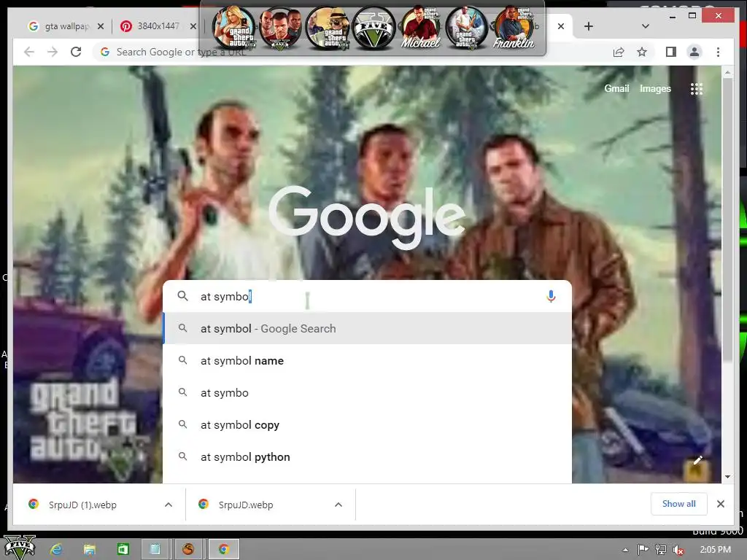
Task: Switch to the Chrome taskbar button
Action: 223,550
